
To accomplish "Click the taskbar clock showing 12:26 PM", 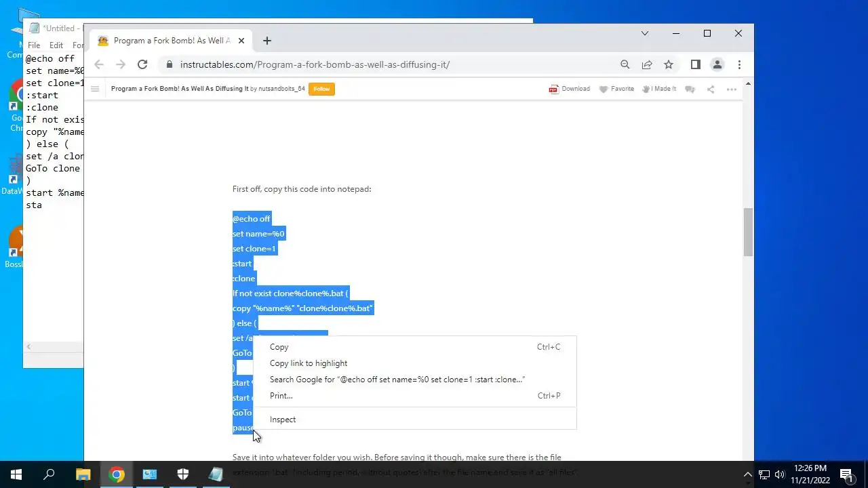I will coord(810,474).
